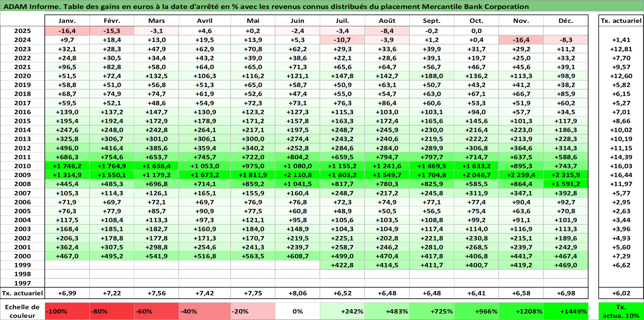Screen dimensions: 644x320
Task: Click the 2009 row label
Action: [x=23, y=175]
